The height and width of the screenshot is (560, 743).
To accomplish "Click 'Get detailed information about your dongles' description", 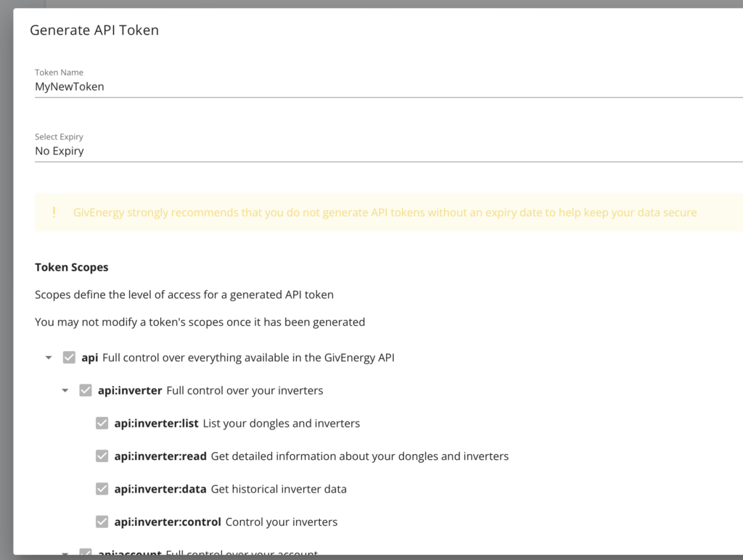I will click(x=360, y=456).
